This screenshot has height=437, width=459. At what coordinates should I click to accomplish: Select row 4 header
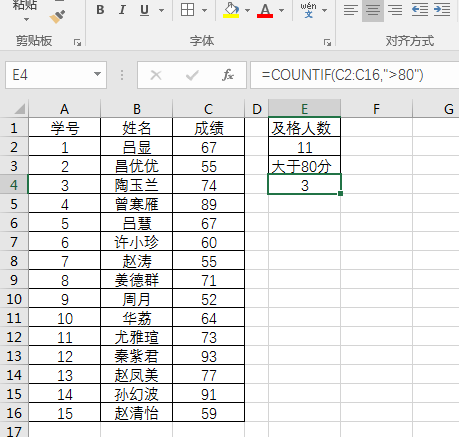(14, 185)
